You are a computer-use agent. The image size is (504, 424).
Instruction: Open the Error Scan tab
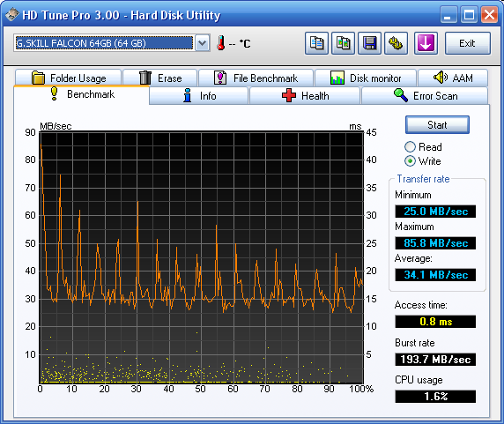click(425, 95)
